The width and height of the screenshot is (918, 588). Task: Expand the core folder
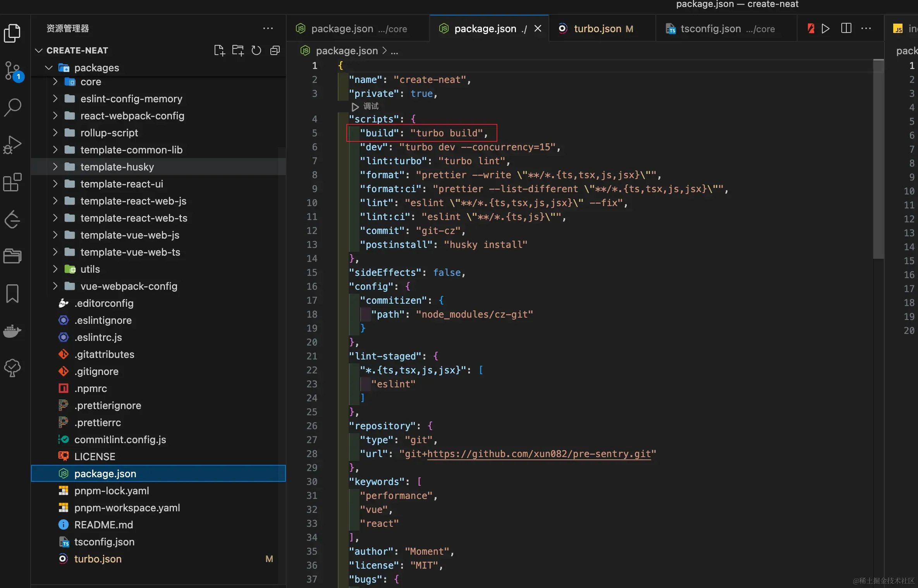click(55, 82)
